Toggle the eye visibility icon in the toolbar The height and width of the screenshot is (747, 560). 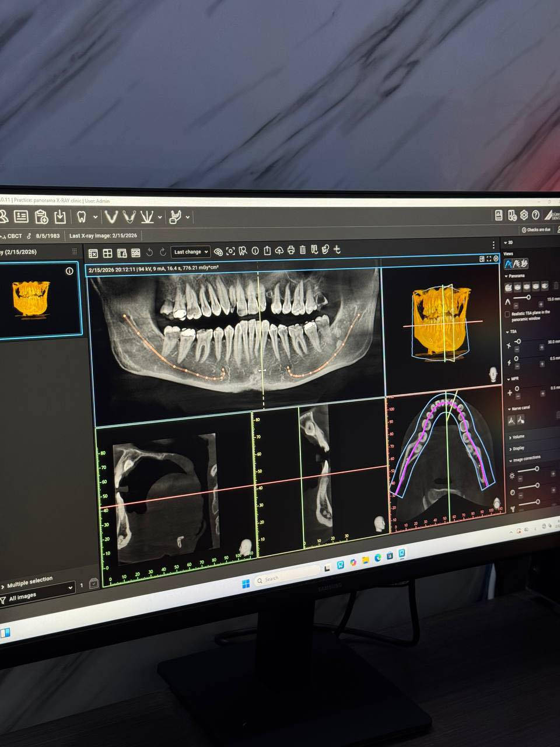(x=218, y=252)
